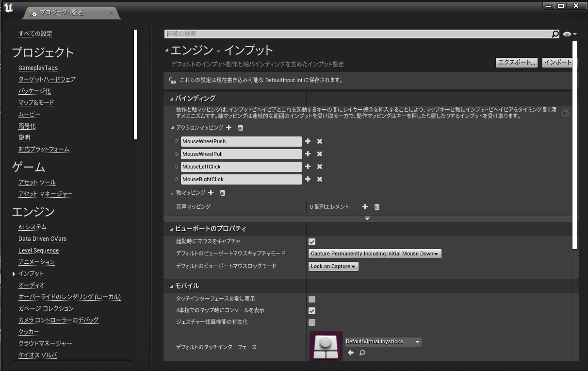588x371 pixels.
Task: Click the help question-mark icon in Bindings
Action: pos(565,113)
